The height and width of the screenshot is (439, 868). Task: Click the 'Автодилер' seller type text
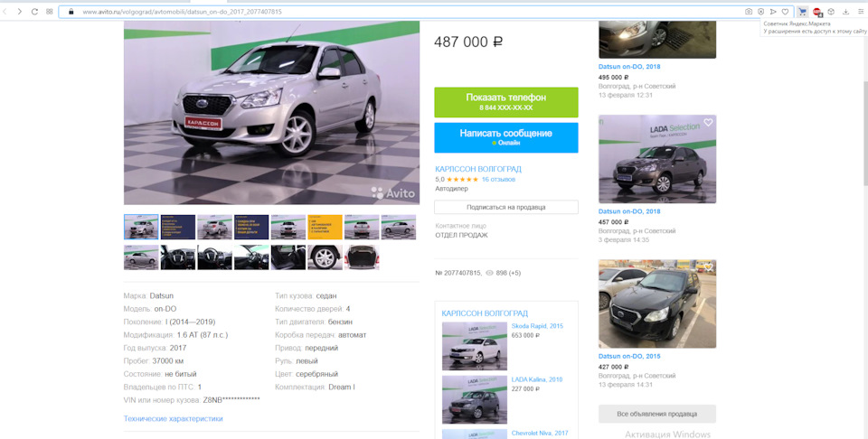pos(452,189)
